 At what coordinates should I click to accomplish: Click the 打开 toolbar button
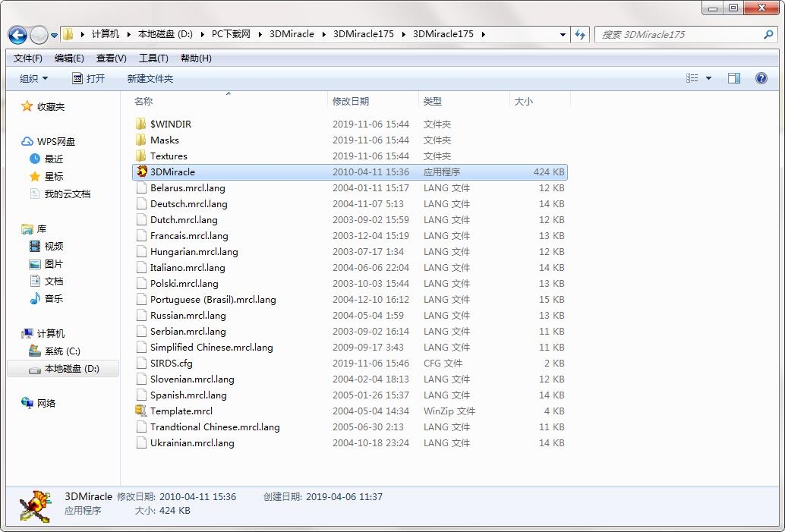89,79
